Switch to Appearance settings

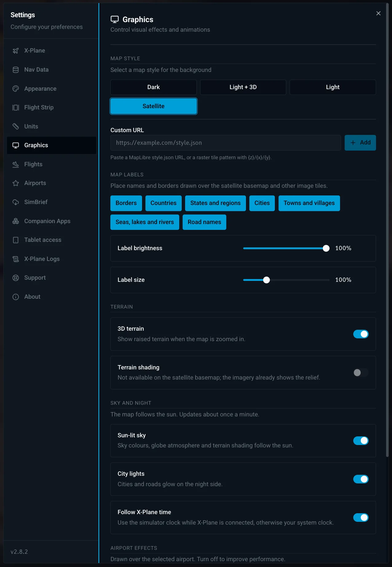52,89
